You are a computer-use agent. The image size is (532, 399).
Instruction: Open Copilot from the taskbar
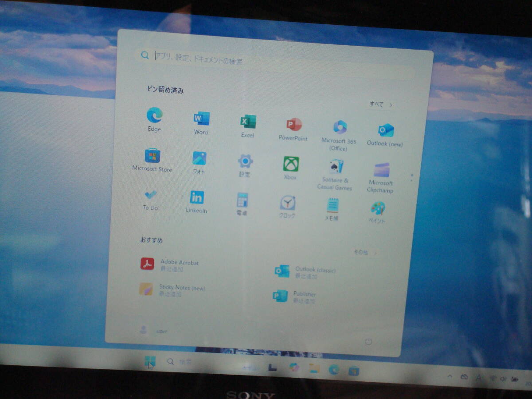tap(294, 367)
